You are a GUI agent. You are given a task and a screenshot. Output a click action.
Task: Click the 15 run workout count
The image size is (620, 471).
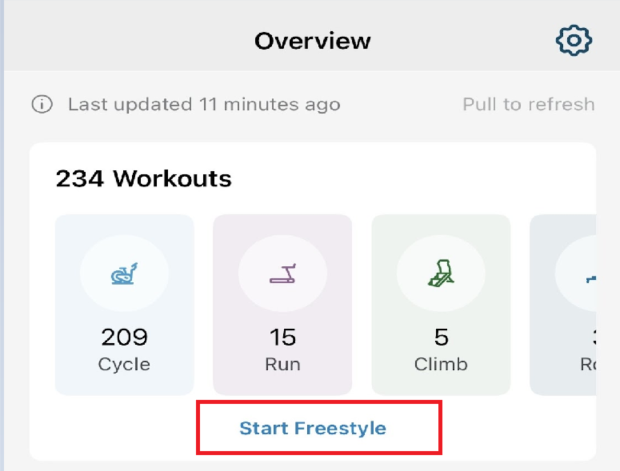[283, 337]
